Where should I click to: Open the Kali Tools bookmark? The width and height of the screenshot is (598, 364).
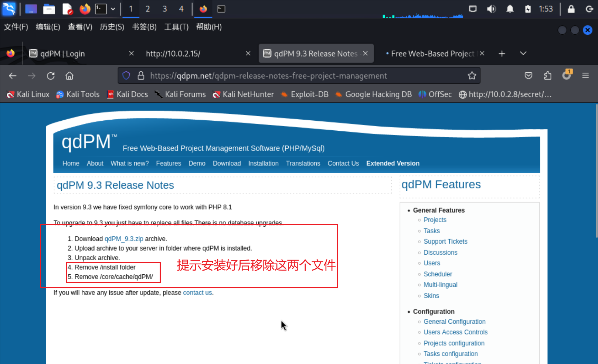pos(78,95)
